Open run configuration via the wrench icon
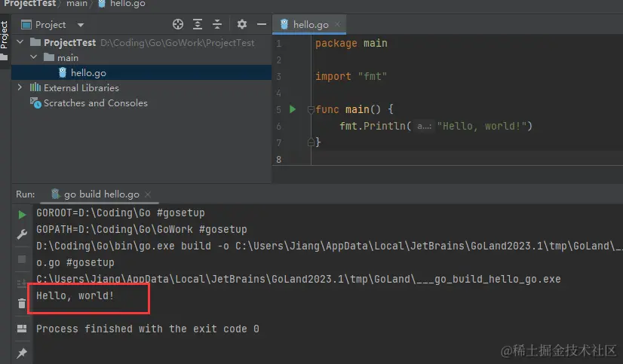This screenshot has width=623, height=364. pyautogui.click(x=22, y=234)
